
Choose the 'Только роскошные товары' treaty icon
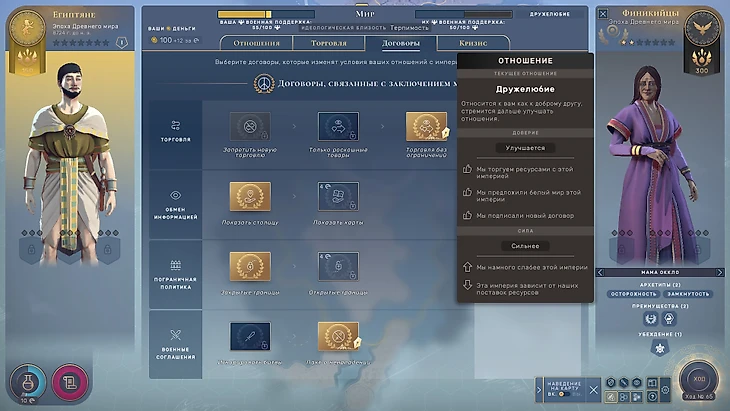pyautogui.click(x=338, y=126)
